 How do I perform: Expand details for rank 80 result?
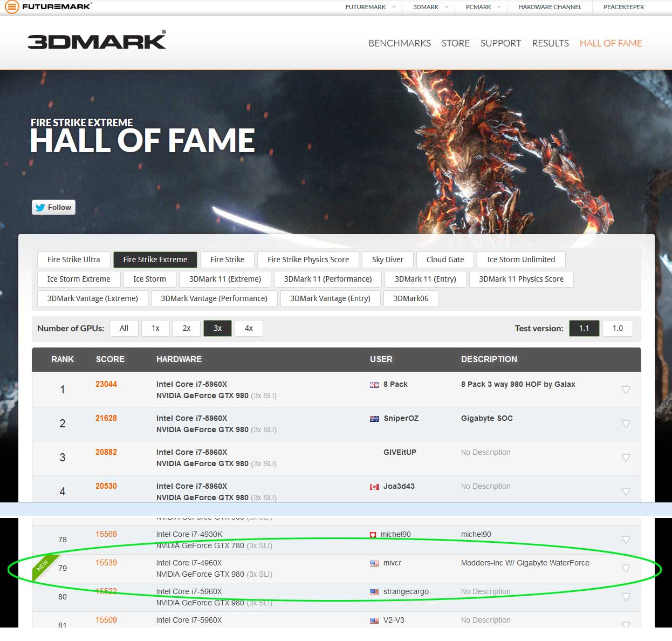click(x=626, y=597)
